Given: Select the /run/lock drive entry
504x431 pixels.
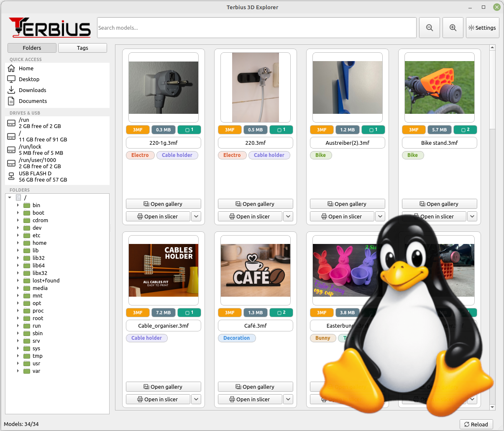Looking at the screenshot, I should [57, 150].
